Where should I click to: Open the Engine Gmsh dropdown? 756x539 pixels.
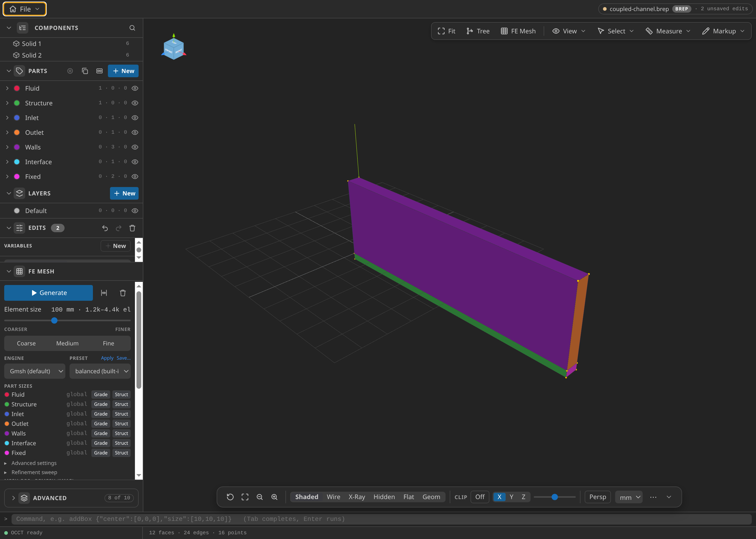point(35,371)
